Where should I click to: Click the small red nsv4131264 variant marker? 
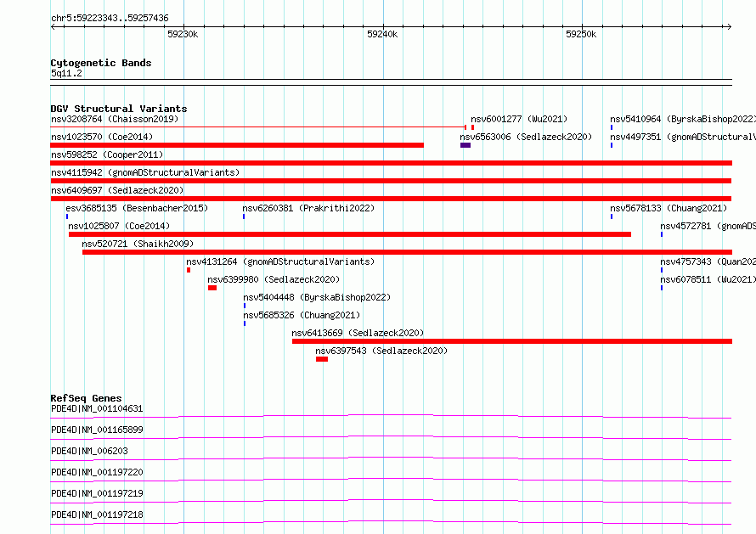[x=189, y=270]
